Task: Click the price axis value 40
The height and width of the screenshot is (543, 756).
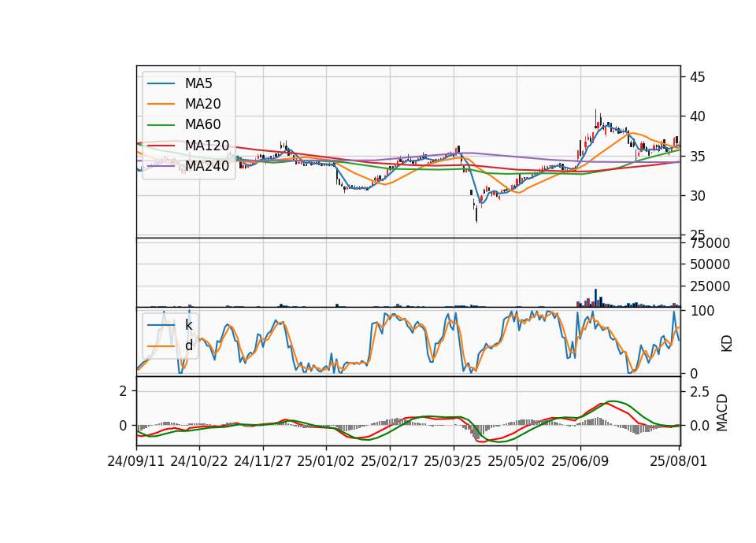Action: pos(697,116)
